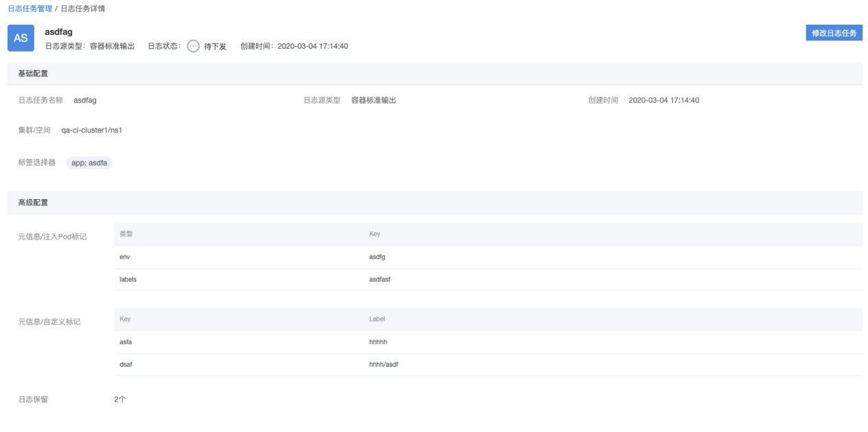Click the 修改日志任务 button
Viewport: 868px width, 432px height.
[834, 33]
